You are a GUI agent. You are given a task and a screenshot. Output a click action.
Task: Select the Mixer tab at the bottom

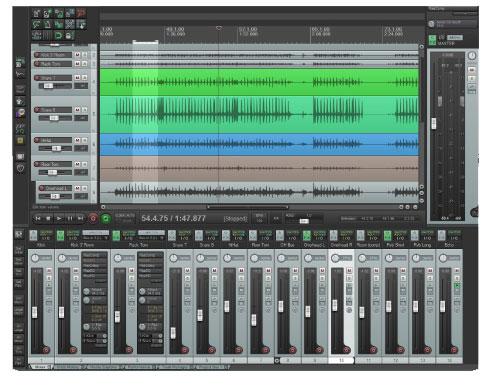tap(40, 367)
